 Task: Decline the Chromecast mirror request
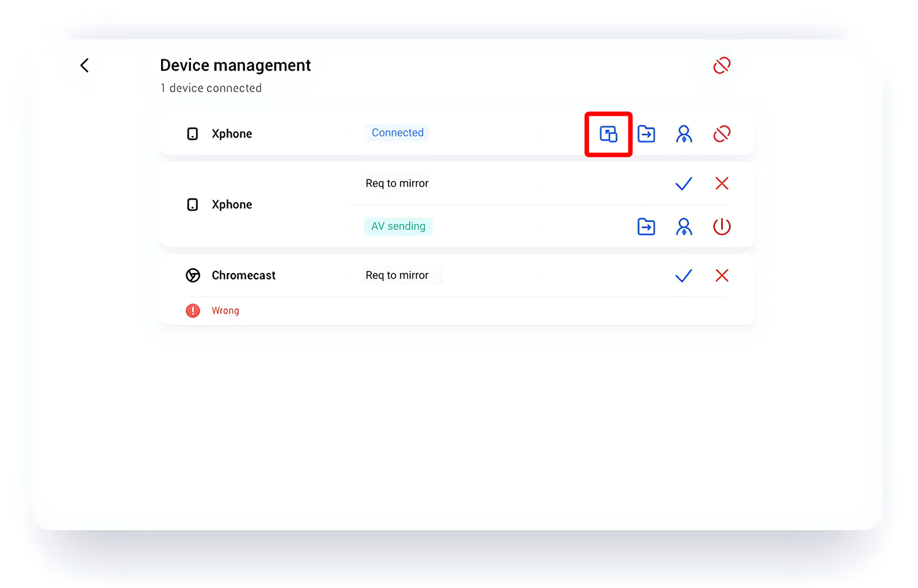click(721, 276)
